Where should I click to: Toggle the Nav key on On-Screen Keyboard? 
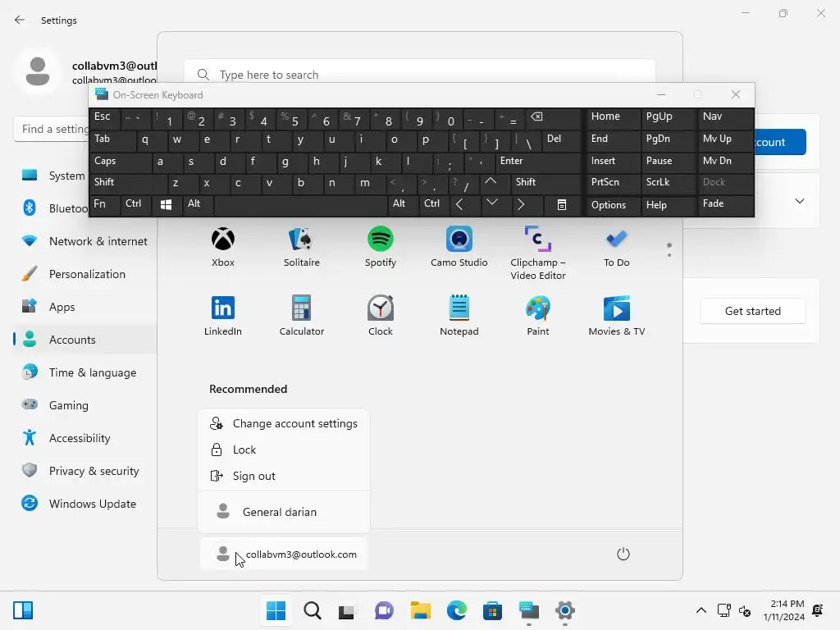pyautogui.click(x=725, y=118)
